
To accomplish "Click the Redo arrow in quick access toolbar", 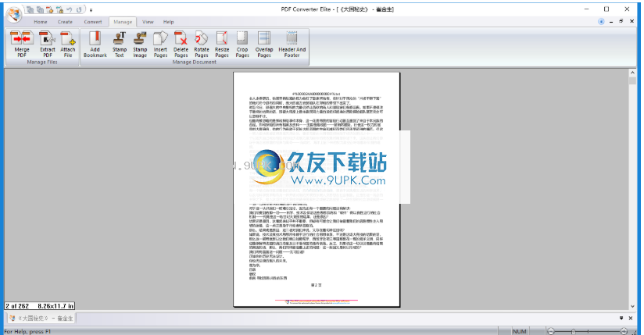I will tap(79, 9).
